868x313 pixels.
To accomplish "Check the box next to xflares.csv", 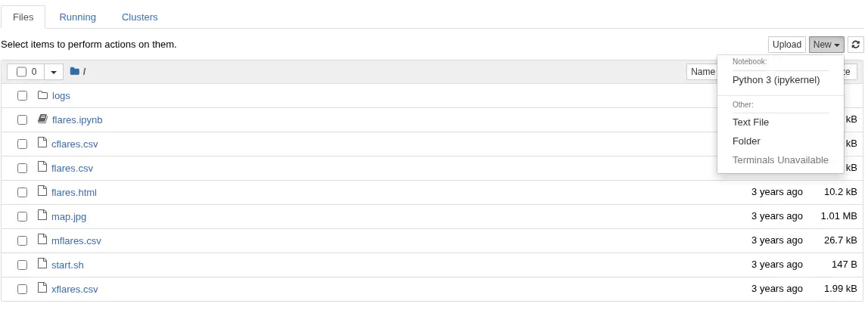I will (x=22, y=289).
